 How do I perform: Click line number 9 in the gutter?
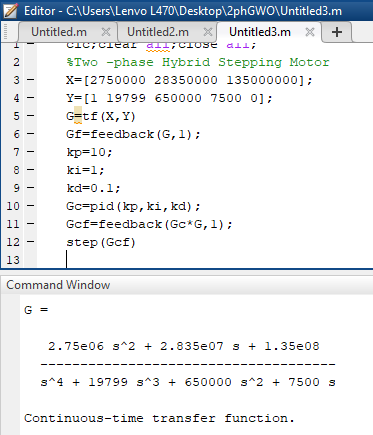pos(16,188)
